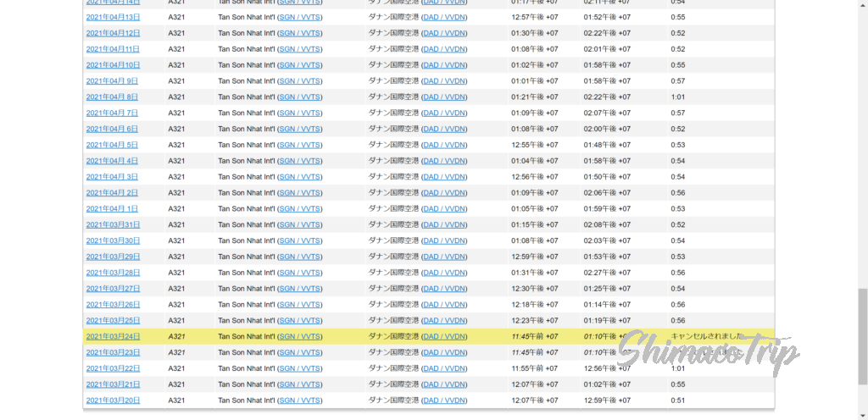Click DAD / VVDN link in 2021年04月10日 row
This screenshot has height=420, width=868.
pos(444,65)
